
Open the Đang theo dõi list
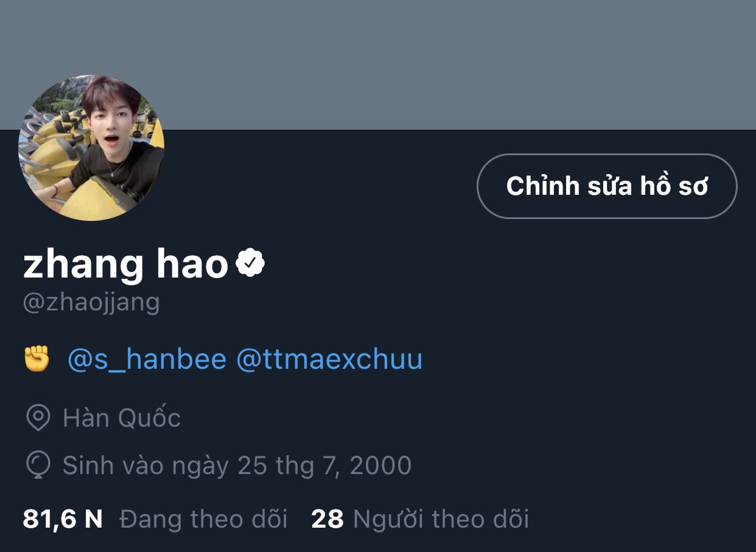tap(204, 519)
